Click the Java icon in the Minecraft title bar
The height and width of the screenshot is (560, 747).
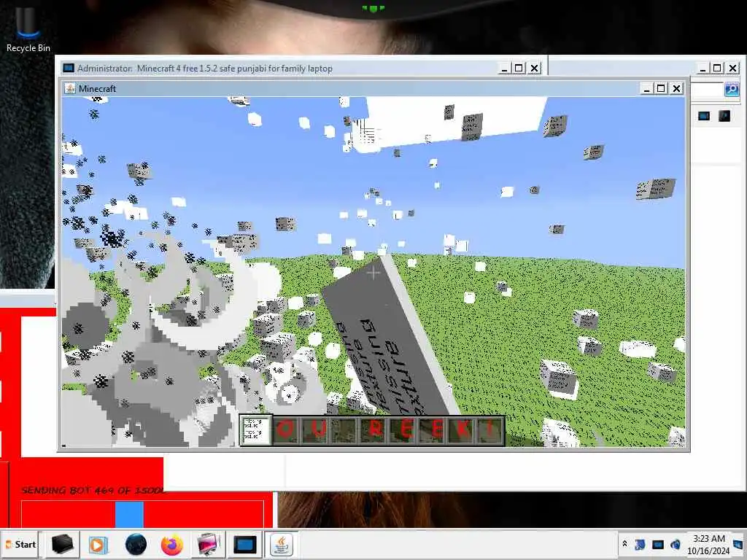click(70, 88)
